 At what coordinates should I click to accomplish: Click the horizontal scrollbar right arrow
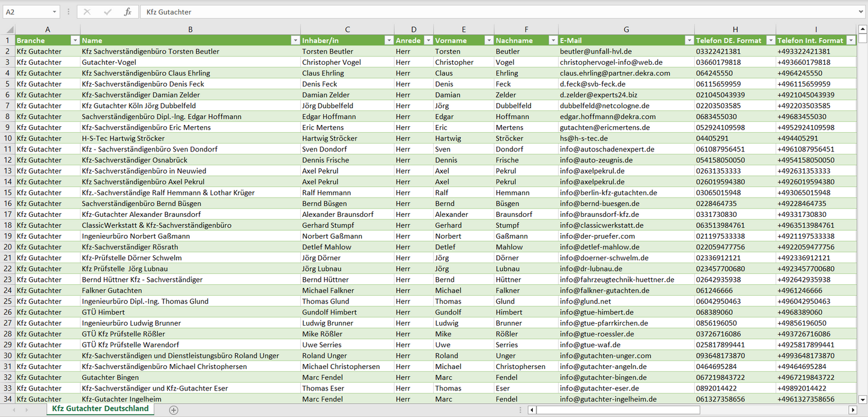click(852, 410)
